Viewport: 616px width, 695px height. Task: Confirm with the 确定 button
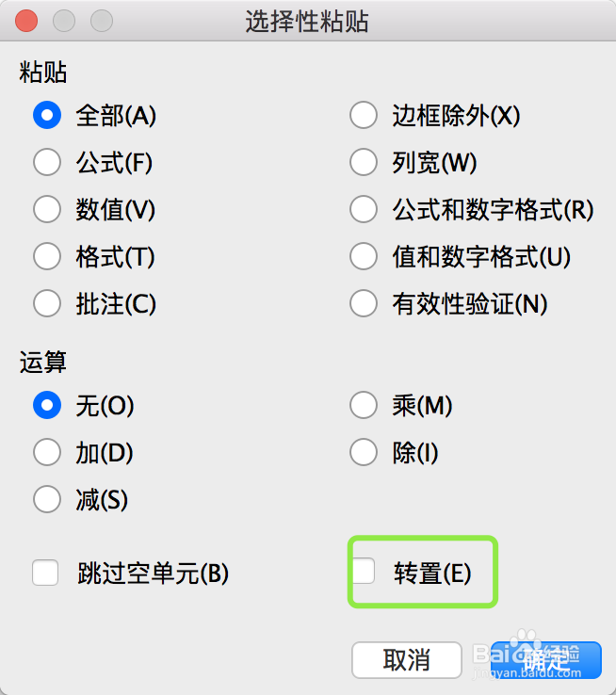point(545,660)
